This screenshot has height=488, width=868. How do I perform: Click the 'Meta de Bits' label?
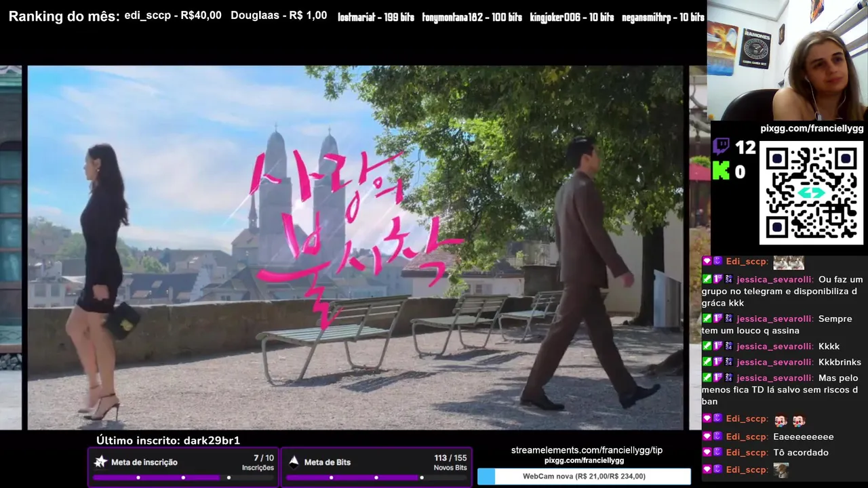tap(328, 462)
